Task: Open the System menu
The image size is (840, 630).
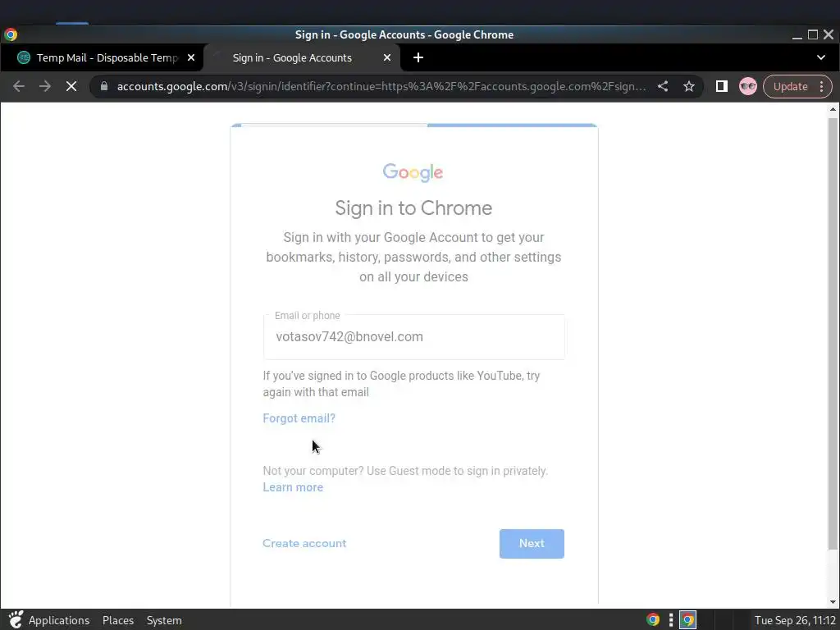Action: (164, 620)
